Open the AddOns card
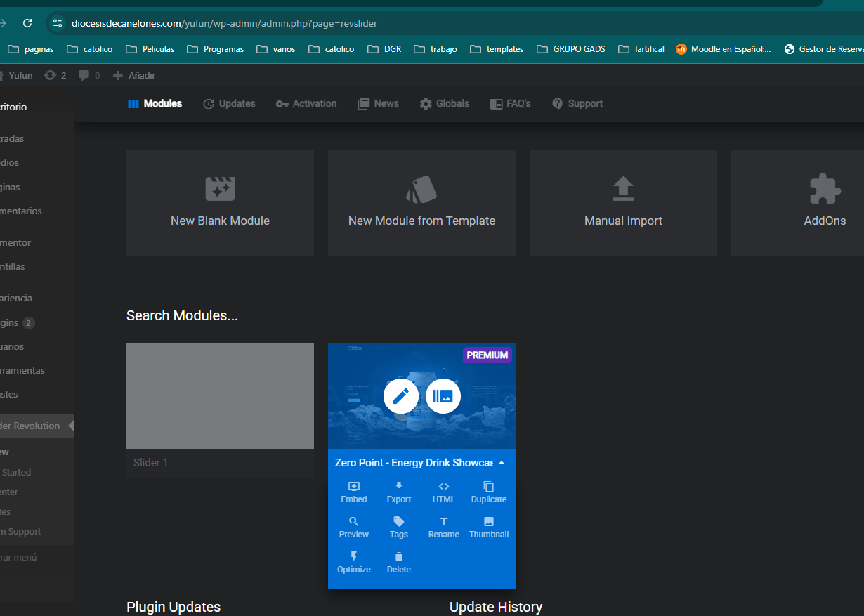Screen dimensions: 864x616 (x=797, y=203)
